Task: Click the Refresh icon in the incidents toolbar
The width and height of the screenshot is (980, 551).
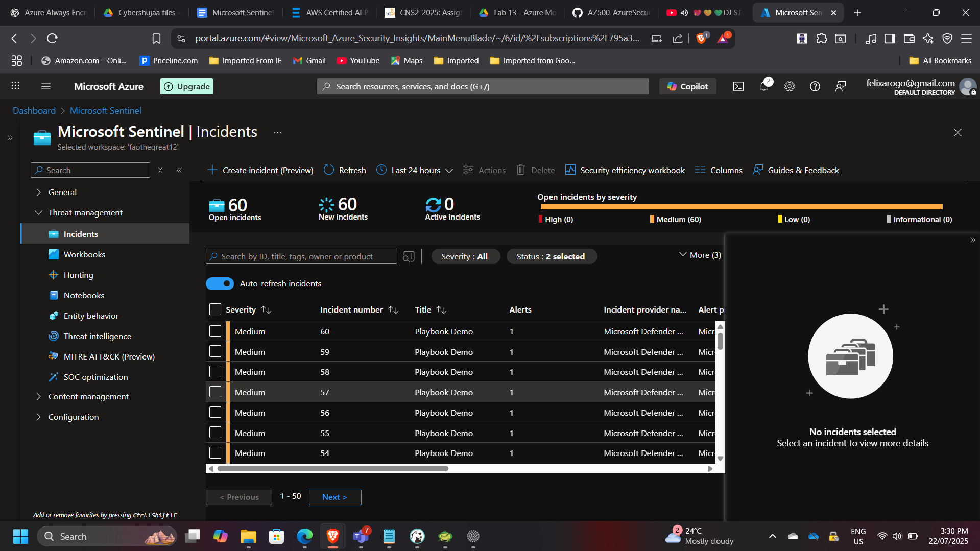Action: (x=329, y=170)
